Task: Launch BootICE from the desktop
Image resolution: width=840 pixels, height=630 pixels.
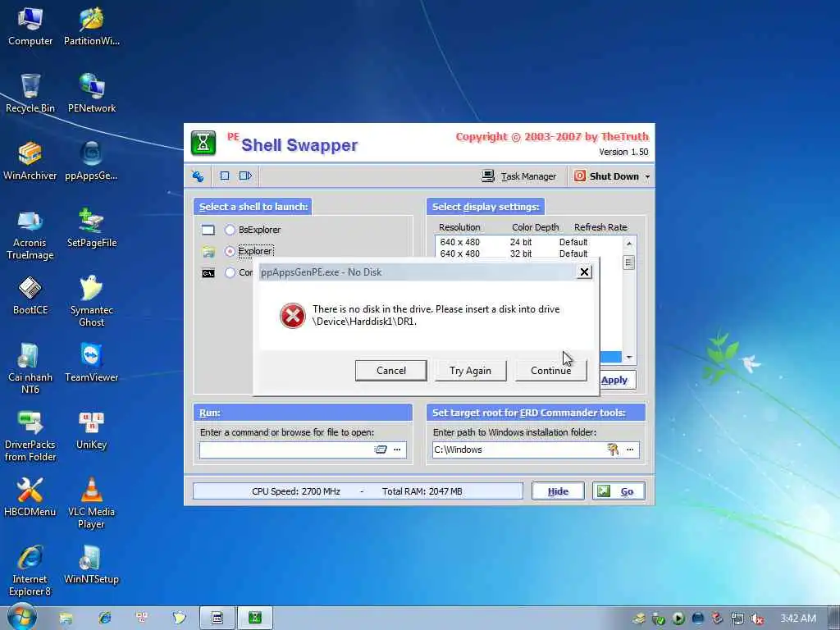Action: click(30, 295)
